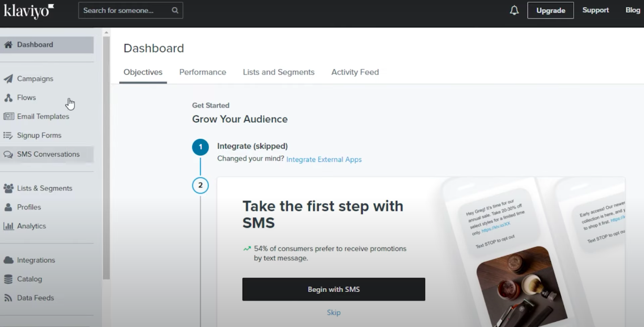The height and width of the screenshot is (327, 644).
Task: Open the Lists and Segments tab
Action: [278, 72]
